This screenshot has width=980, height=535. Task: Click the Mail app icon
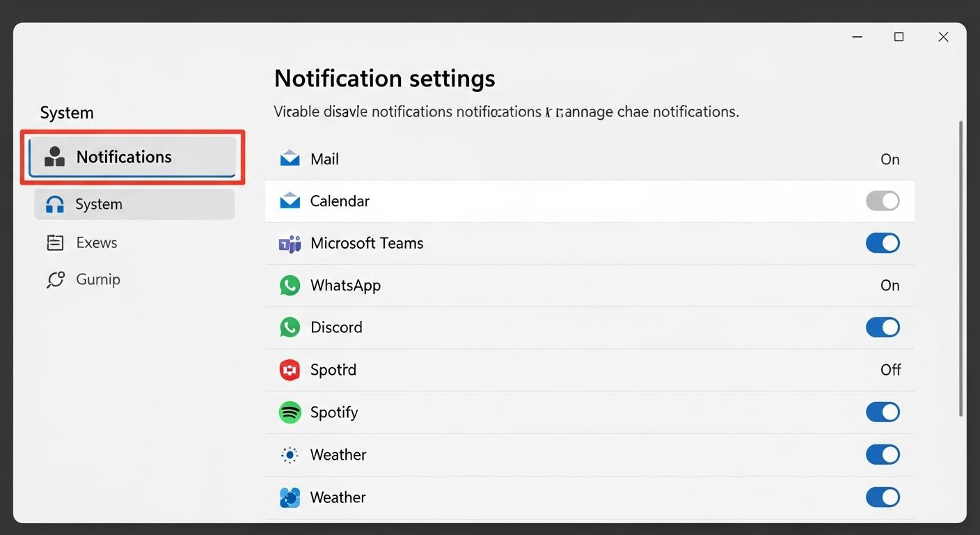click(289, 158)
